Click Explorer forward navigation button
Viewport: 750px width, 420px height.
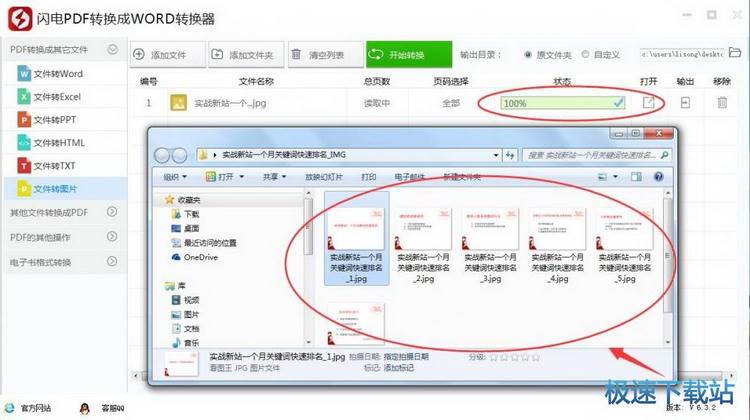click(x=179, y=155)
